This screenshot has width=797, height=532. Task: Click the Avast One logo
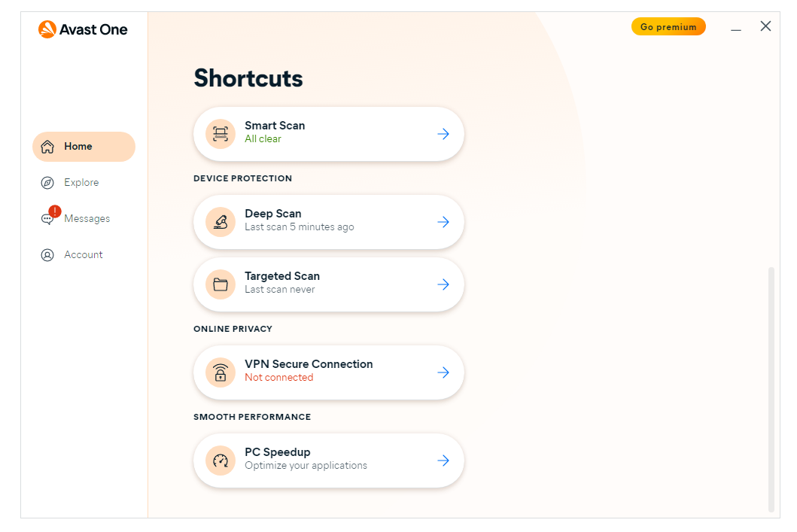pyautogui.click(x=83, y=29)
